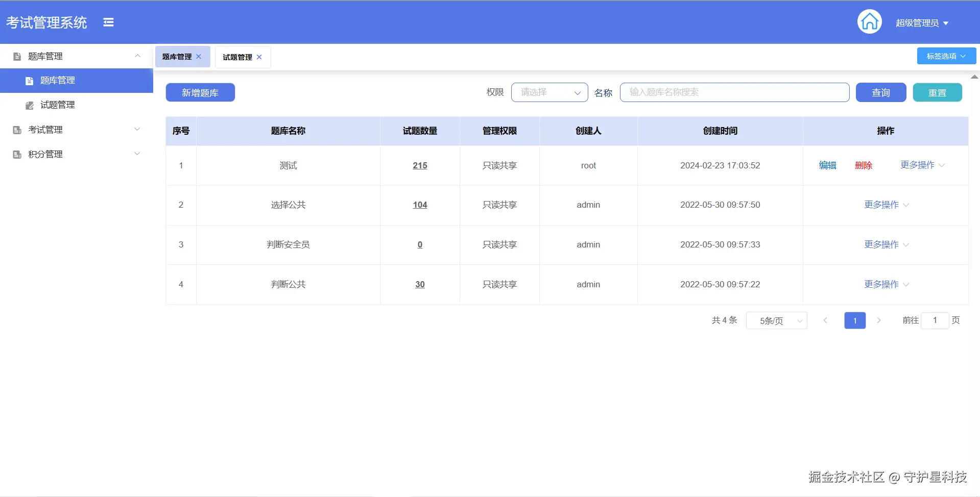
Task: Expand the 考试管理 sidebar section
Action: pyautogui.click(x=137, y=129)
